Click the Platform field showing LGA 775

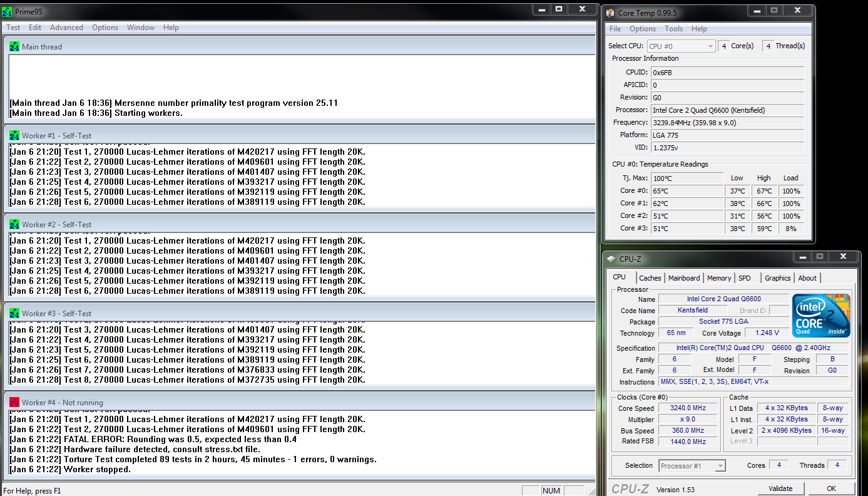click(x=727, y=135)
